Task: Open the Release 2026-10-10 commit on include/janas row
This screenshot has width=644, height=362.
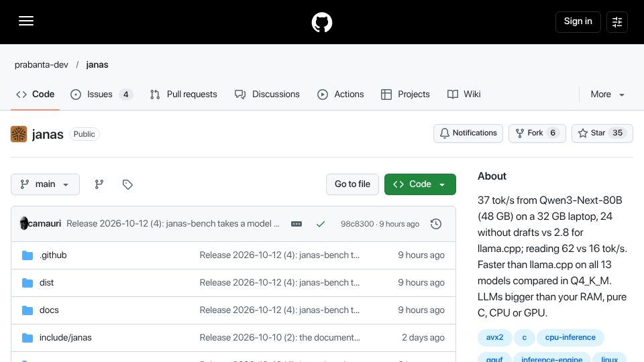Action: [280, 338]
